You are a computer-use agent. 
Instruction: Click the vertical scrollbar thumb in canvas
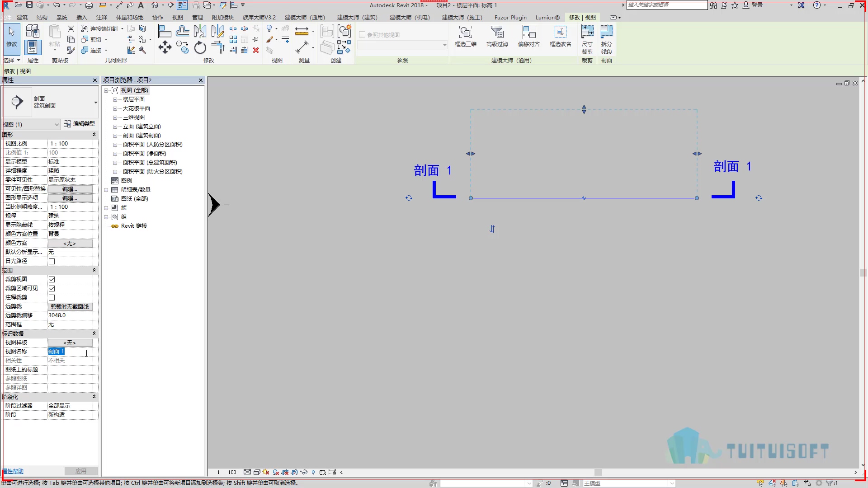[863, 272]
